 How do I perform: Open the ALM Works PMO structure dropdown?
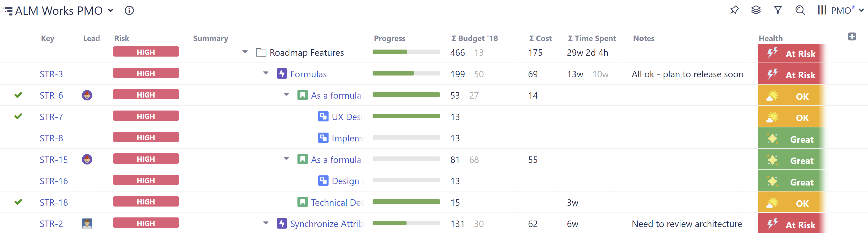click(x=111, y=10)
